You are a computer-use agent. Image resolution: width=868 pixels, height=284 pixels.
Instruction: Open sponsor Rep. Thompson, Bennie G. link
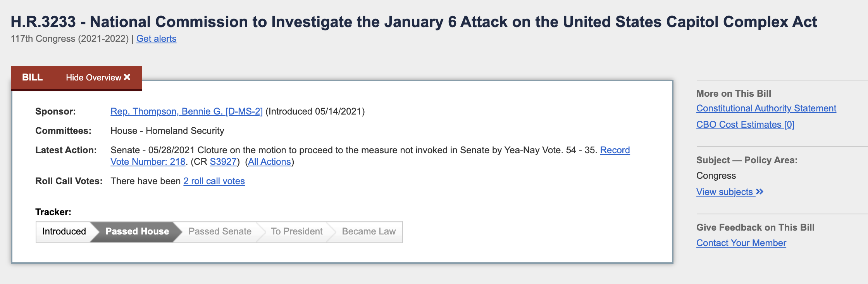point(186,111)
